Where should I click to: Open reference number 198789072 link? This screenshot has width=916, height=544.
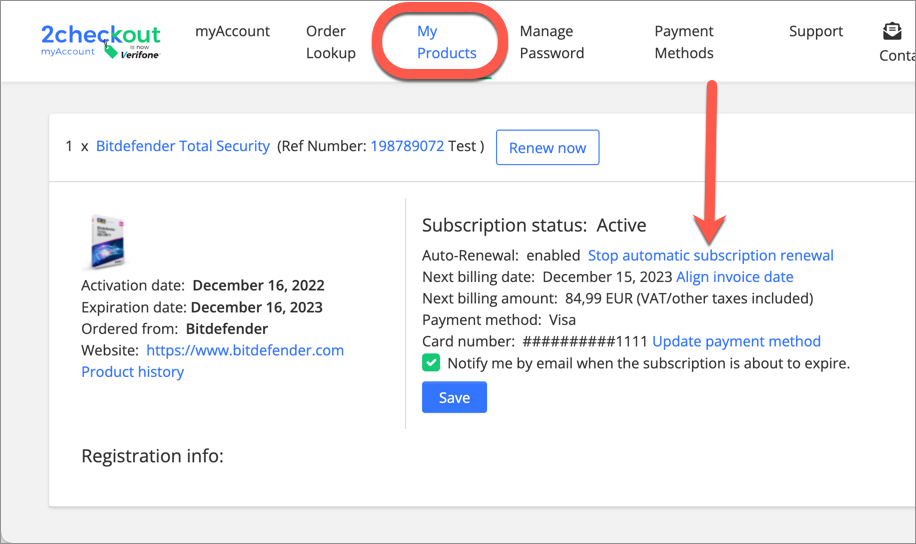407,146
